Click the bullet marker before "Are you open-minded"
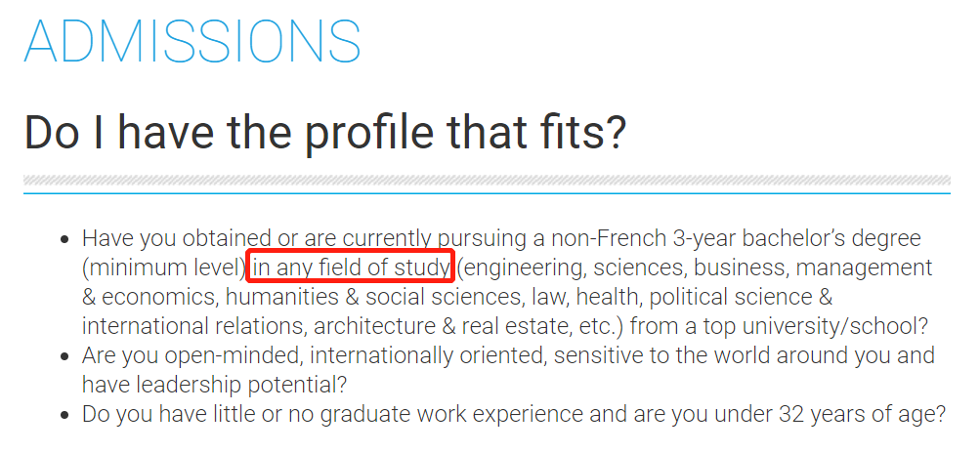The height and width of the screenshot is (453, 980). point(64,356)
